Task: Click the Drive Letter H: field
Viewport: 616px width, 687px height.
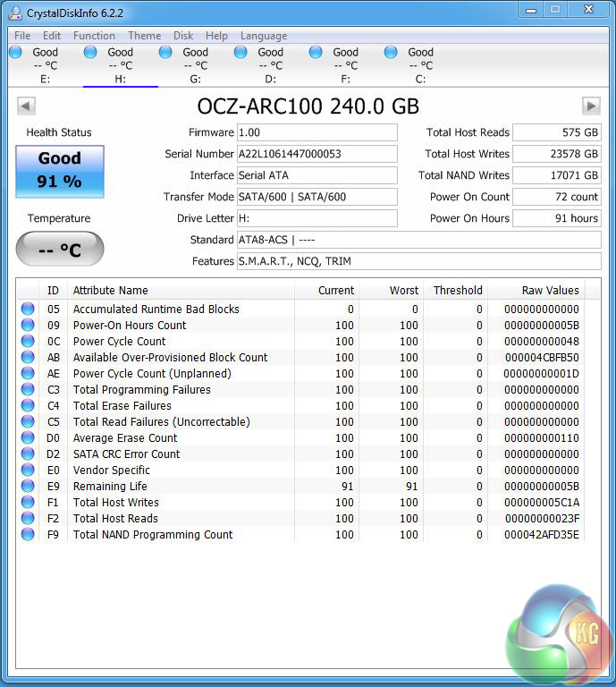Action: (317, 218)
